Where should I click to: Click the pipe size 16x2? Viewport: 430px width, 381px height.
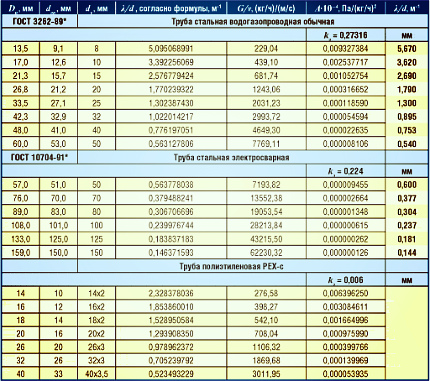click(x=96, y=307)
